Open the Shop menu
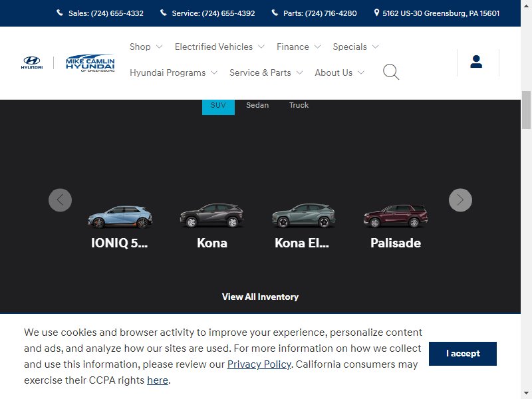The width and height of the screenshot is (532, 399). point(140,47)
